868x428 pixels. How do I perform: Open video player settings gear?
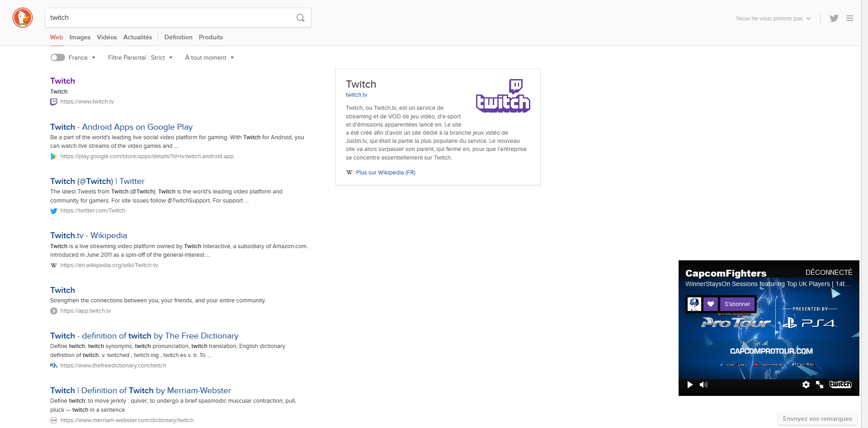coord(806,385)
